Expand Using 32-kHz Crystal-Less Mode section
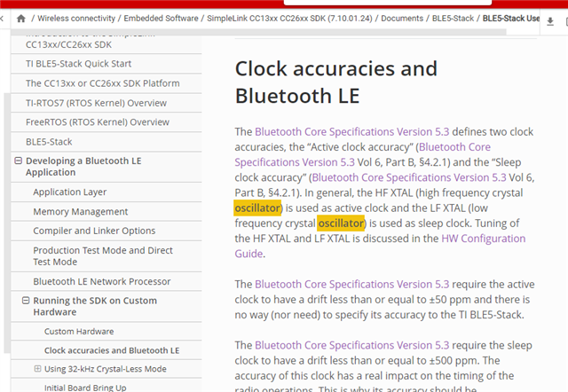Screen dimensions: 568x392 tap(37, 369)
